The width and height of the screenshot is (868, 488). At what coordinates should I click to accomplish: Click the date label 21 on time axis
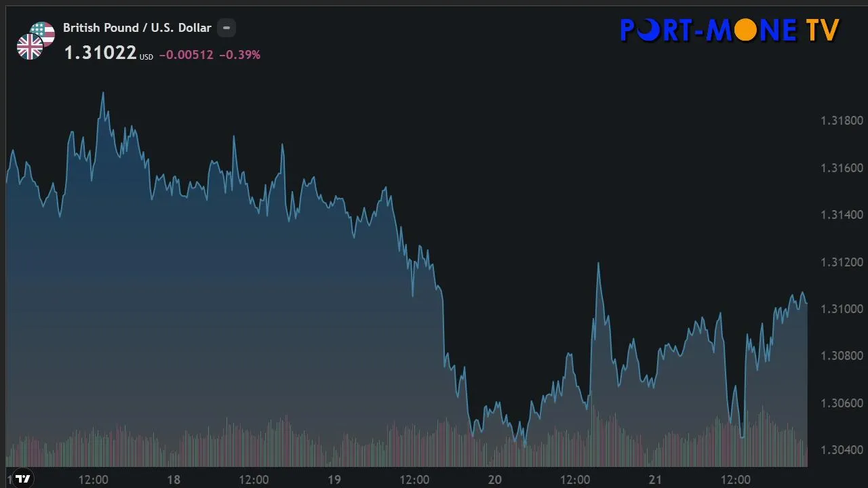tap(654, 480)
